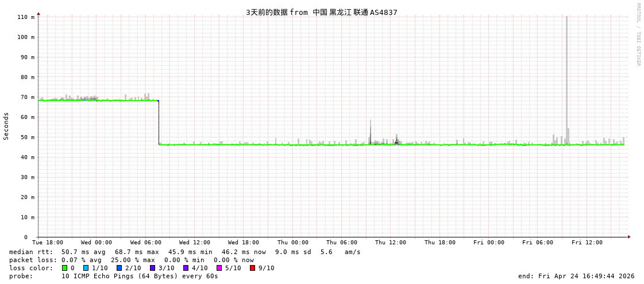Click the Tue 18:00 time label

[x=48, y=243]
